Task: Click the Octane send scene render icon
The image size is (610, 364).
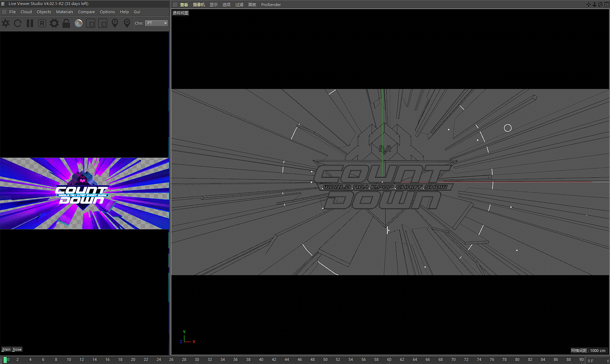Action: (x=6, y=23)
